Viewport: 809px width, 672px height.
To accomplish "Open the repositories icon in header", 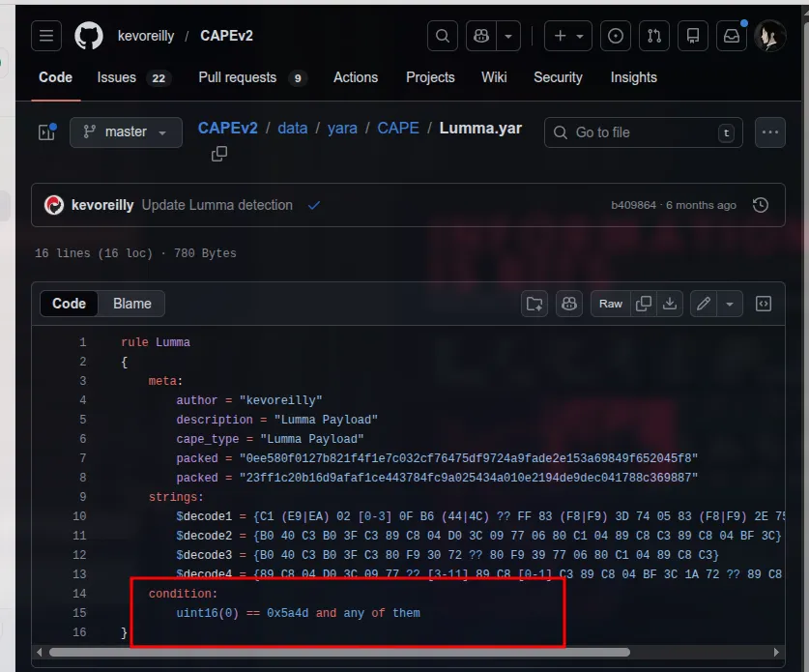I will coord(692,36).
